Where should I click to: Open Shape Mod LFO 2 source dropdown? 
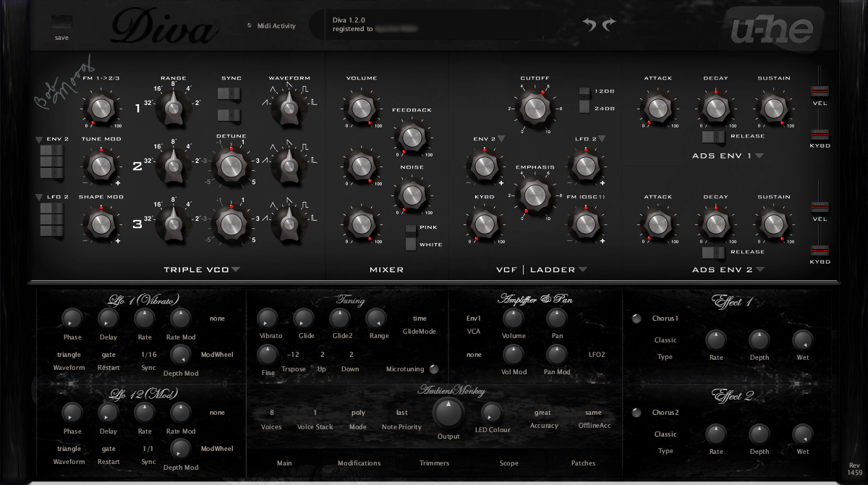click(38, 197)
